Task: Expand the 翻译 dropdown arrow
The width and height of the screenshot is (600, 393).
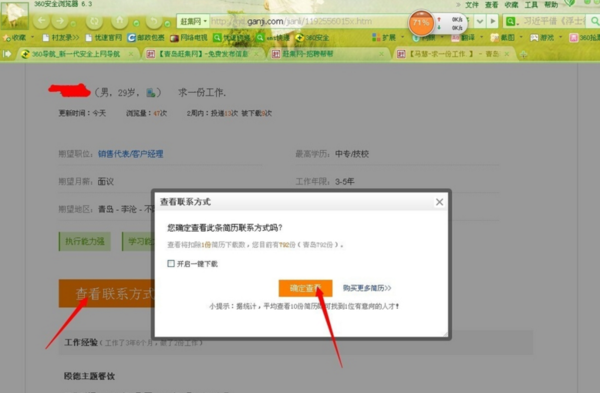Action: (482, 38)
